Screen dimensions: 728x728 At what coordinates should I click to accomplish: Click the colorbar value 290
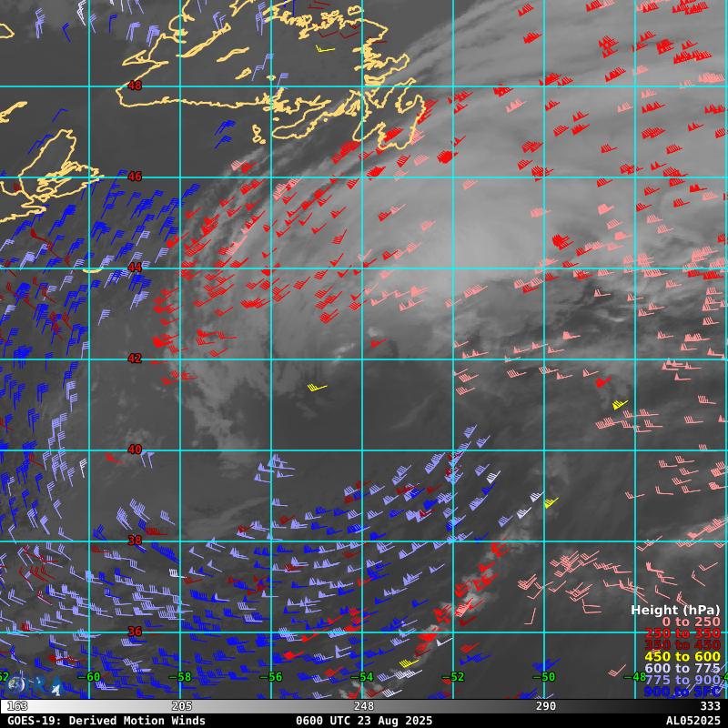pyautogui.click(x=546, y=706)
